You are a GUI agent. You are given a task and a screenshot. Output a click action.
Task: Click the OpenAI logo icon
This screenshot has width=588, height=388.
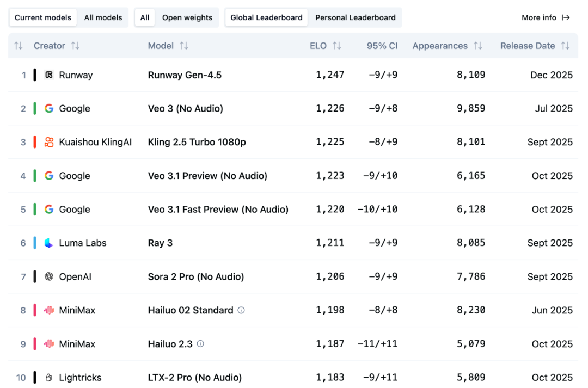tap(49, 277)
